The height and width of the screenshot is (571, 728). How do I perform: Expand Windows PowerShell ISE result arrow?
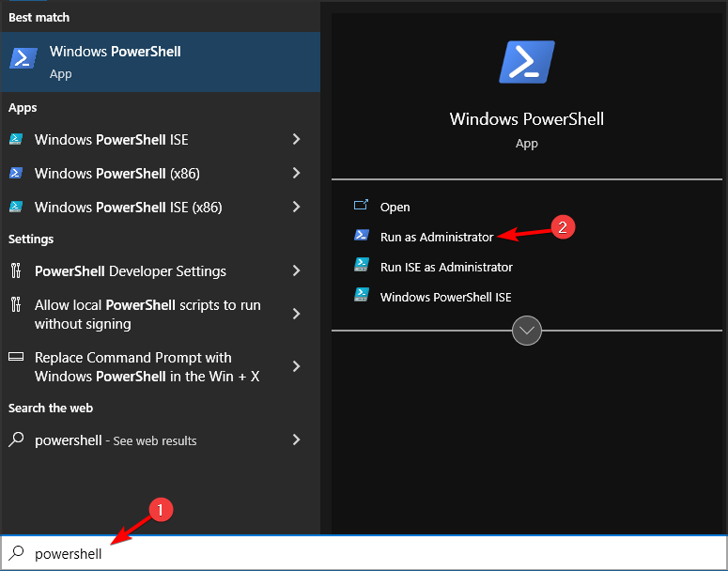coord(296,139)
